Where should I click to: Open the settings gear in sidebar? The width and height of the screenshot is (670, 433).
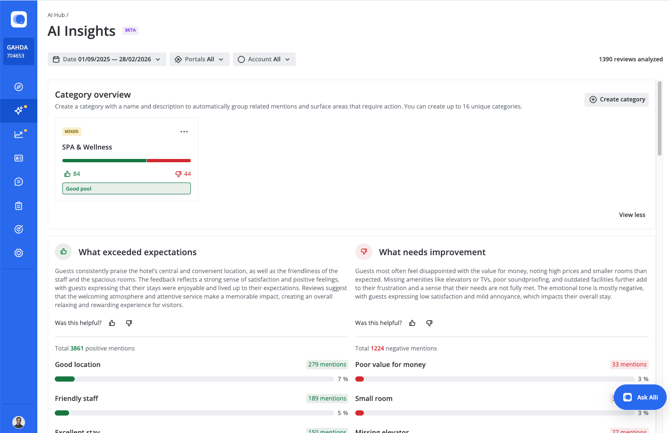[x=18, y=253]
